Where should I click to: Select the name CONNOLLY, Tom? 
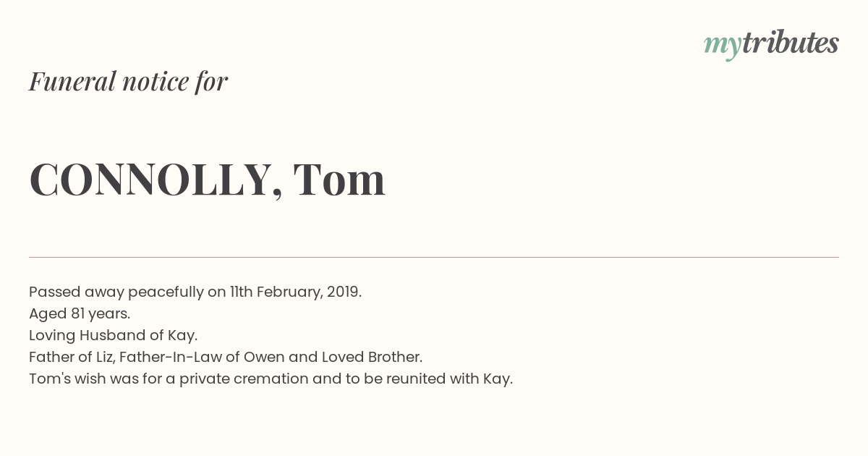coord(207,180)
